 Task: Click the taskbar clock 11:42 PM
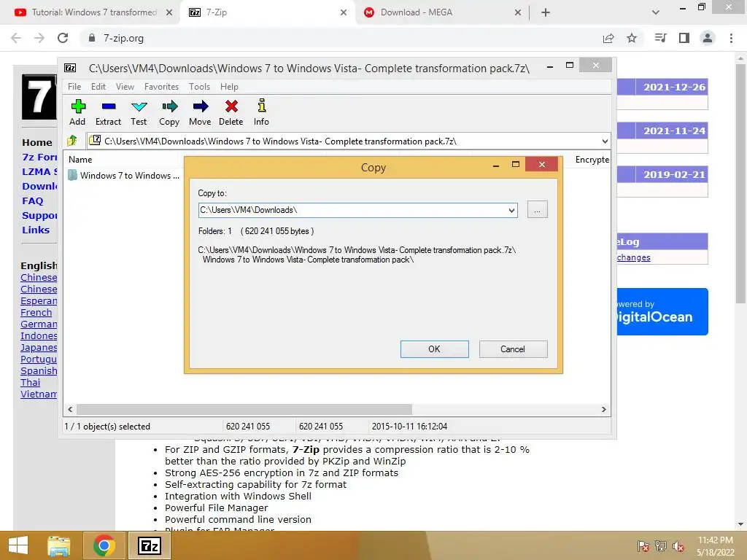tap(716, 540)
